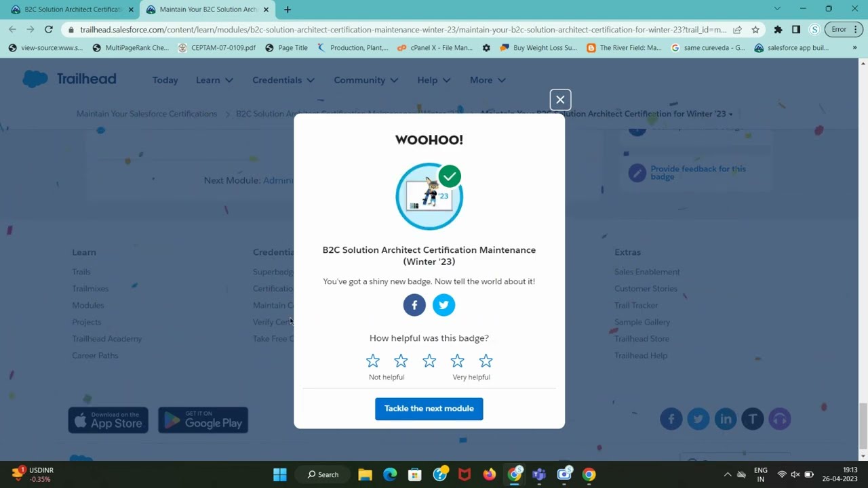Bookmark this page with star icon
This screenshot has height=488, width=868.
pyautogui.click(x=755, y=29)
